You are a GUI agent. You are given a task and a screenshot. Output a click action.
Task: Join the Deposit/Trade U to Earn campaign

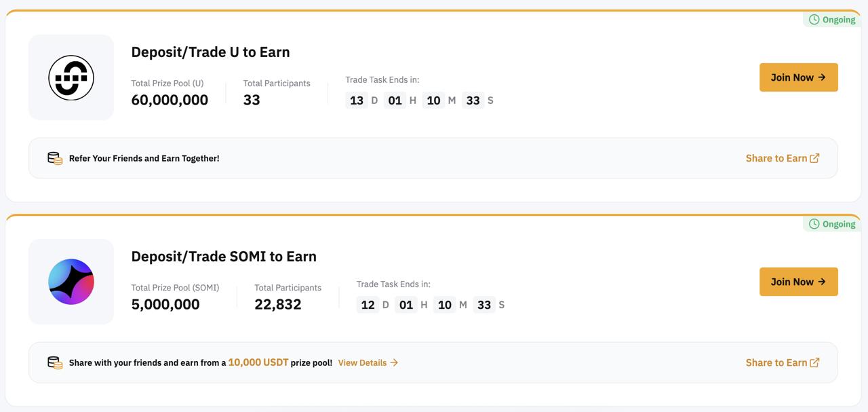click(x=799, y=77)
